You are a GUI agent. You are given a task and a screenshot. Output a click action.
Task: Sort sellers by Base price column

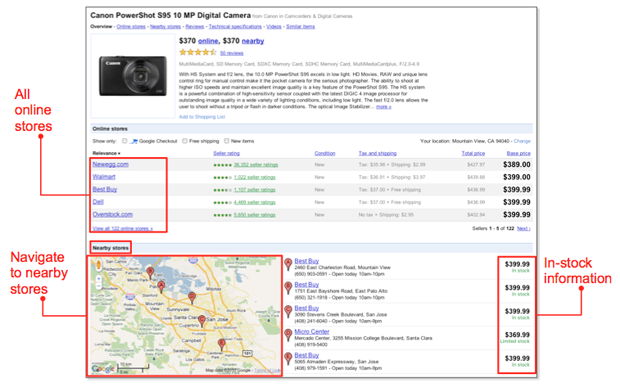coord(519,153)
